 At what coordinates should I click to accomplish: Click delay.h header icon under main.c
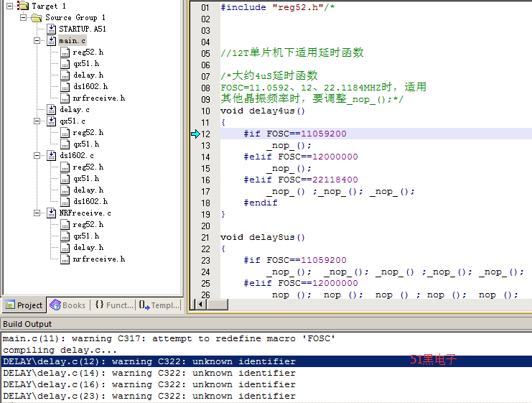coord(65,75)
